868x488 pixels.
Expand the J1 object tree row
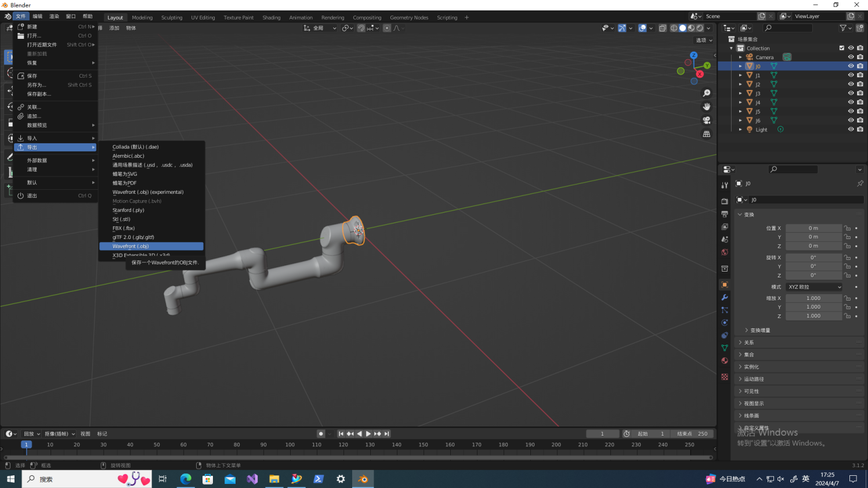(x=740, y=75)
